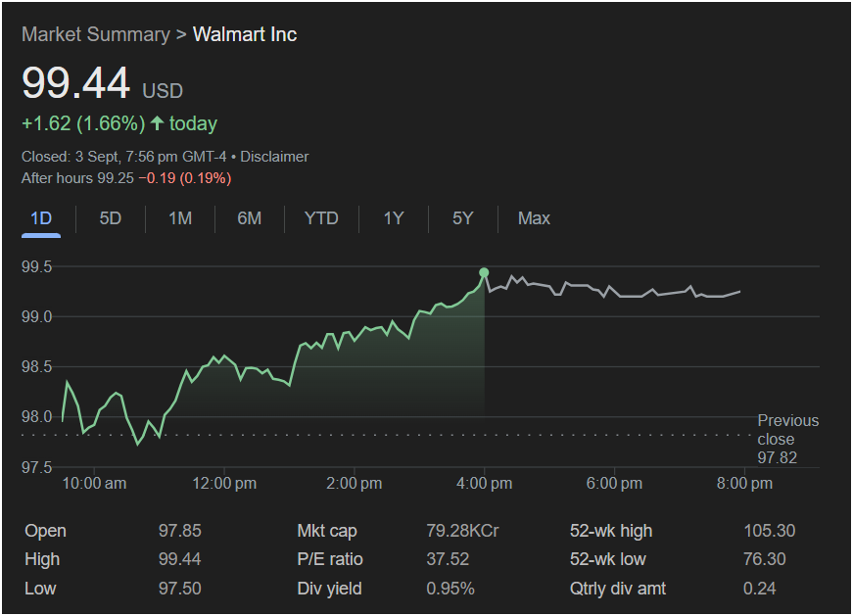The width and height of the screenshot is (853, 616).
Task: Click the 98.0 y-axis label
Action: coord(37,417)
